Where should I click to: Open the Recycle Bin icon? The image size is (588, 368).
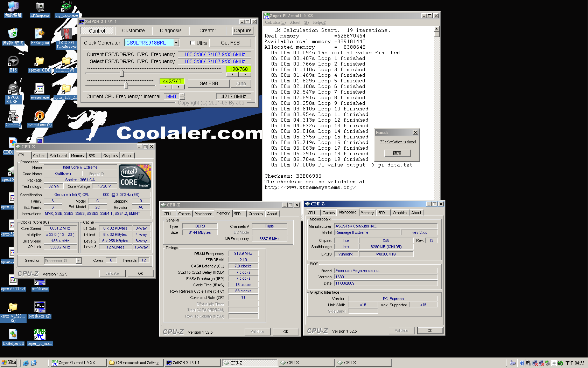coord(13,37)
